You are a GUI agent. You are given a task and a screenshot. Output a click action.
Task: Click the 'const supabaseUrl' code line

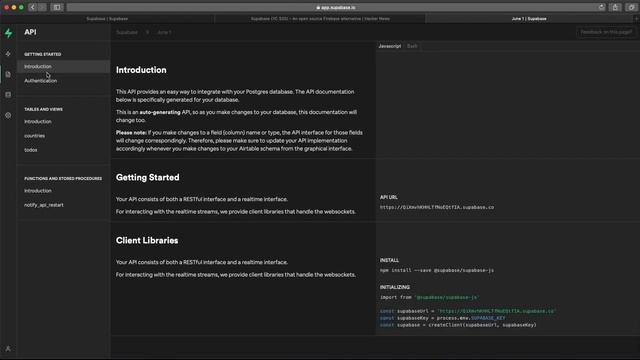(x=468, y=311)
